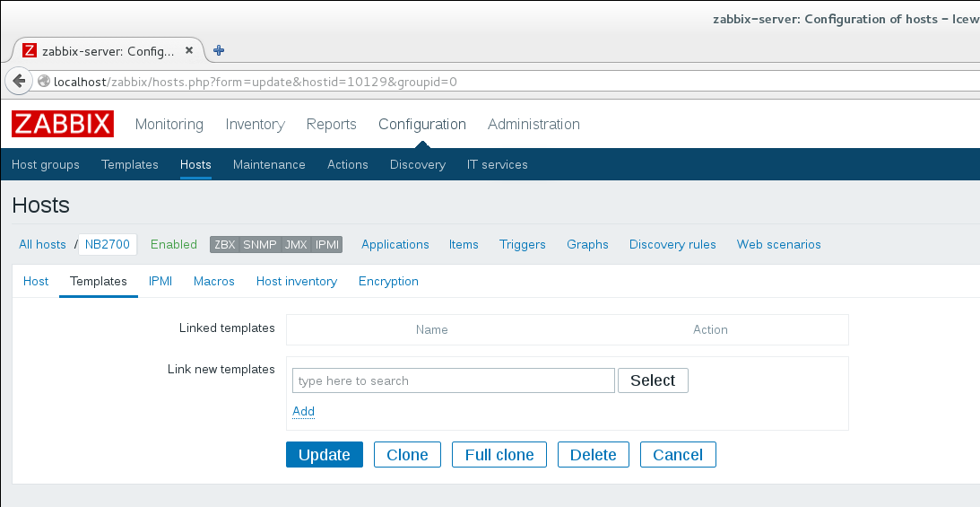Viewport: 980px width, 507px height.
Task: Click the JMX availability indicator
Action: click(x=296, y=244)
